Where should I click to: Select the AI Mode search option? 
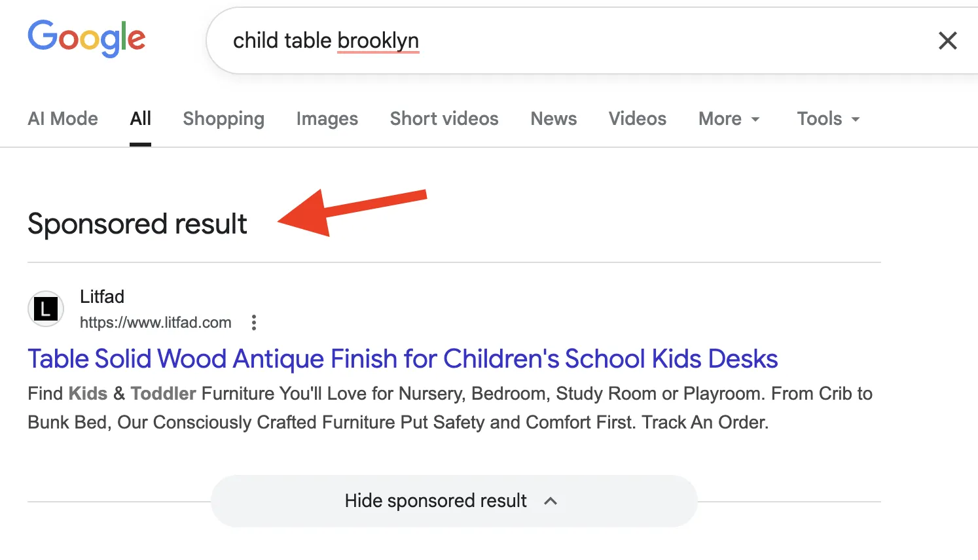(63, 118)
